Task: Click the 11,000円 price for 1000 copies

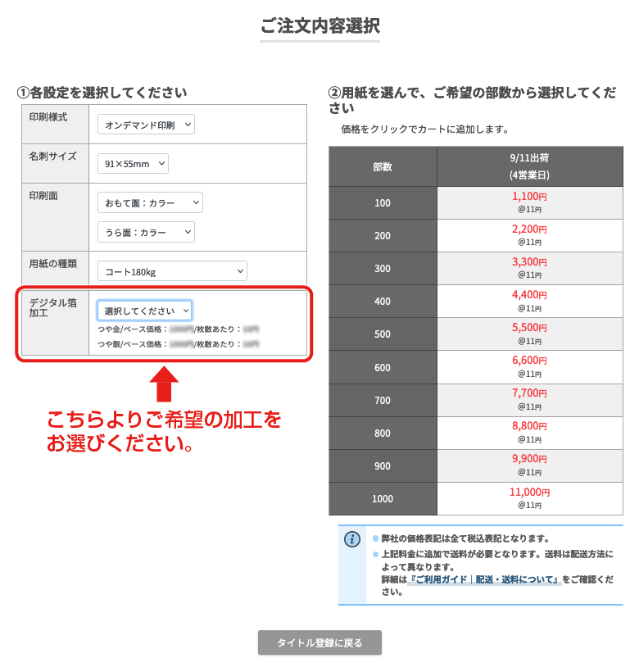Action: tap(529, 492)
